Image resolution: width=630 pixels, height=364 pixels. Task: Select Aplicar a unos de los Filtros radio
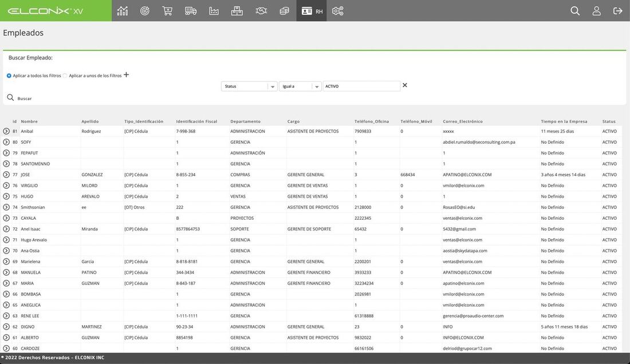[x=65, y=76]
